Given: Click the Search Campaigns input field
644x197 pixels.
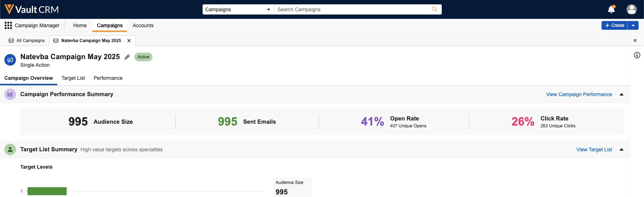Looking at the screenshot, I should tap(352, 9).
